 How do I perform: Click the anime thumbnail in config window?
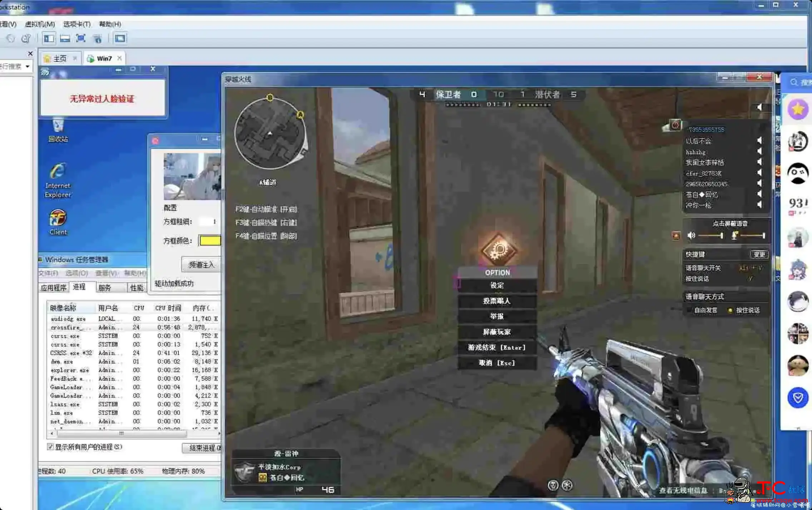click(192, 176)
